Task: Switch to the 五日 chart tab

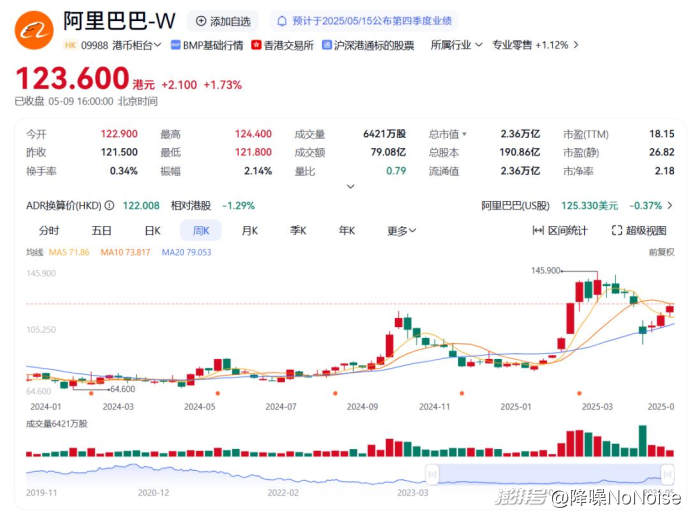Action: pyautogui.click(x=102, y=231)
